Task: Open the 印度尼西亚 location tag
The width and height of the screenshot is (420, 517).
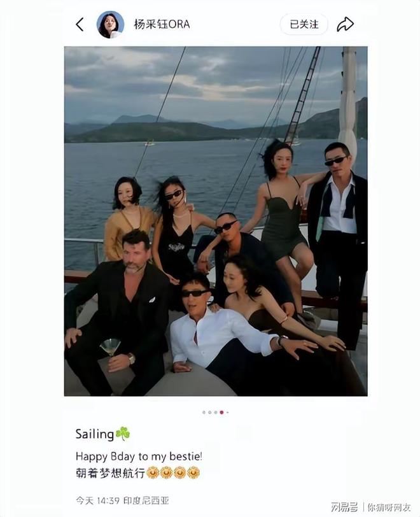Action: click(x=146, y=500)
